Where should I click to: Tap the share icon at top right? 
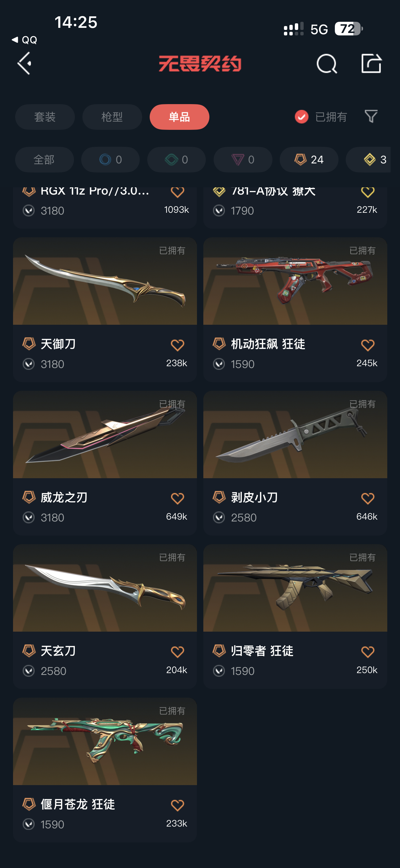371,63
